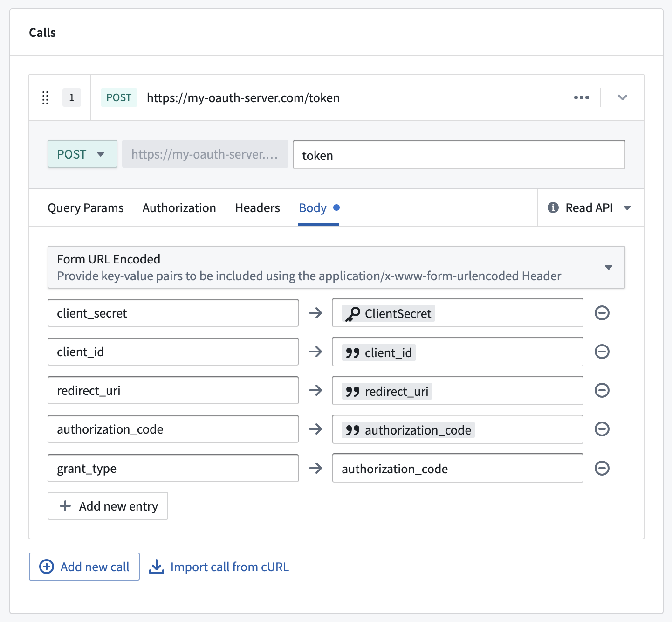Remove the grant_type entry
This screenshot has height=622, width=672.
602,468
